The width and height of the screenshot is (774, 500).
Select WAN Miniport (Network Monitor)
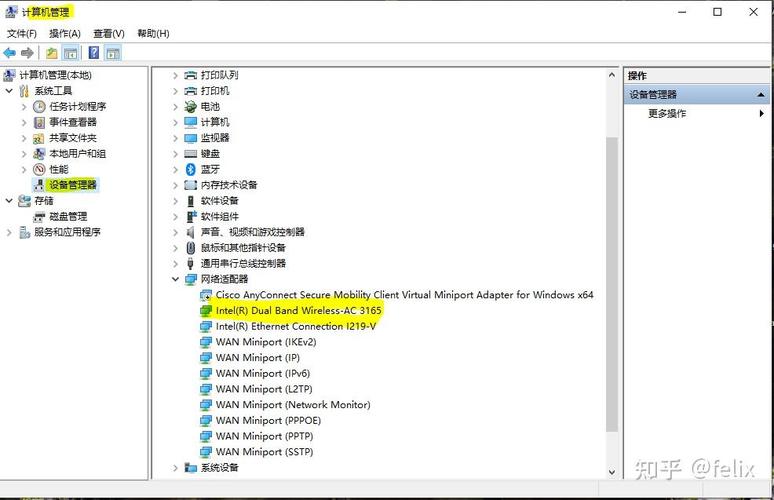pyautogui.click(x=293, y=405)
